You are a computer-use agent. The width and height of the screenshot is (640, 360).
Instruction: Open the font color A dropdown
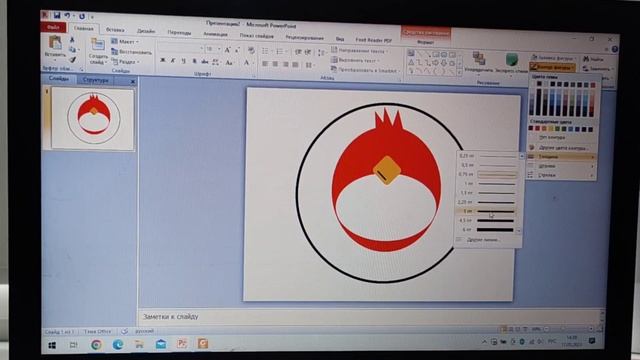[247, 62]
